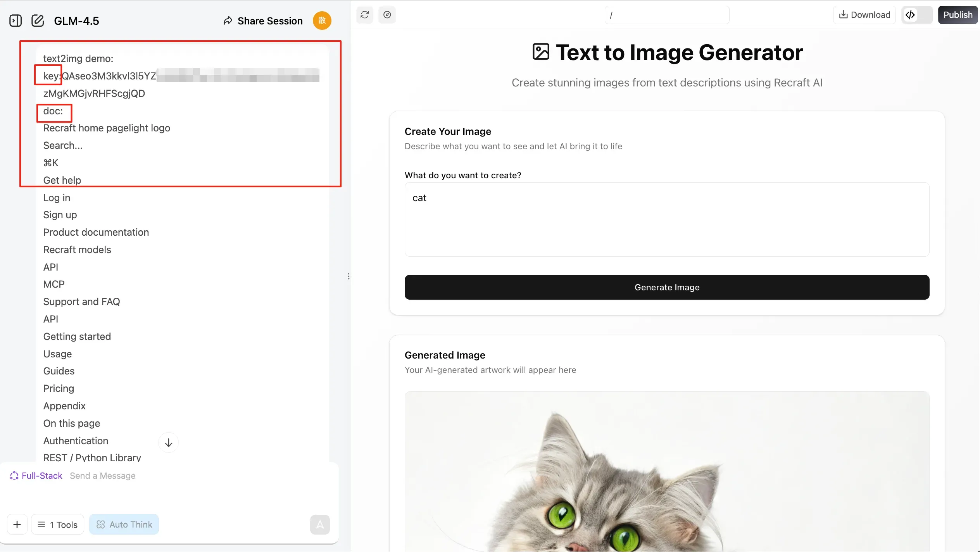
Task: Click the 'Authentication' text line
Action: pos(76,441)
